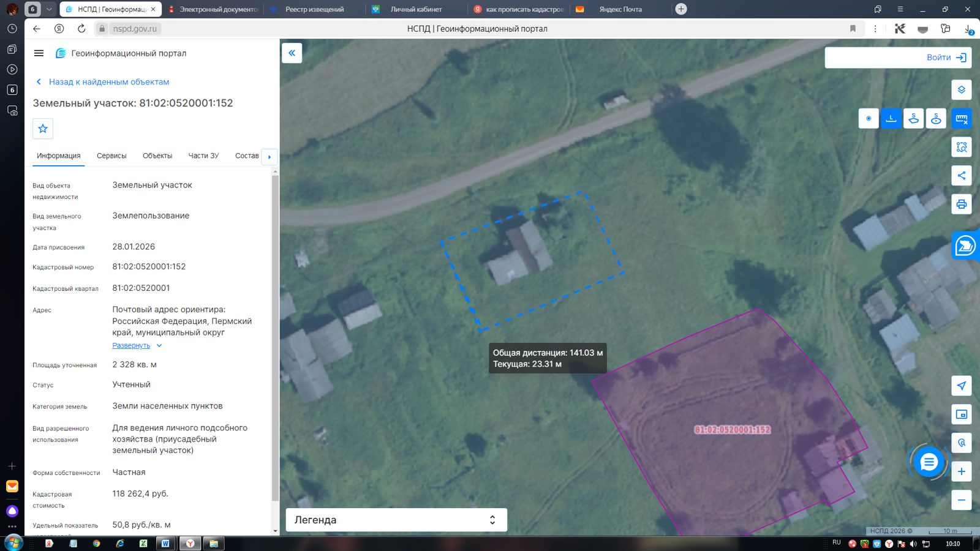
Task: Click the info panel vertical scrollbar
Action: [275, 337]
